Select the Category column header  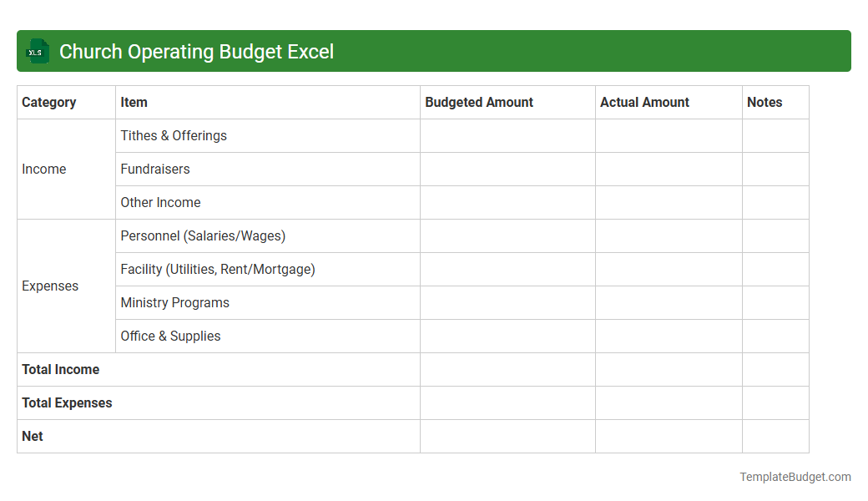coord(47,102)
